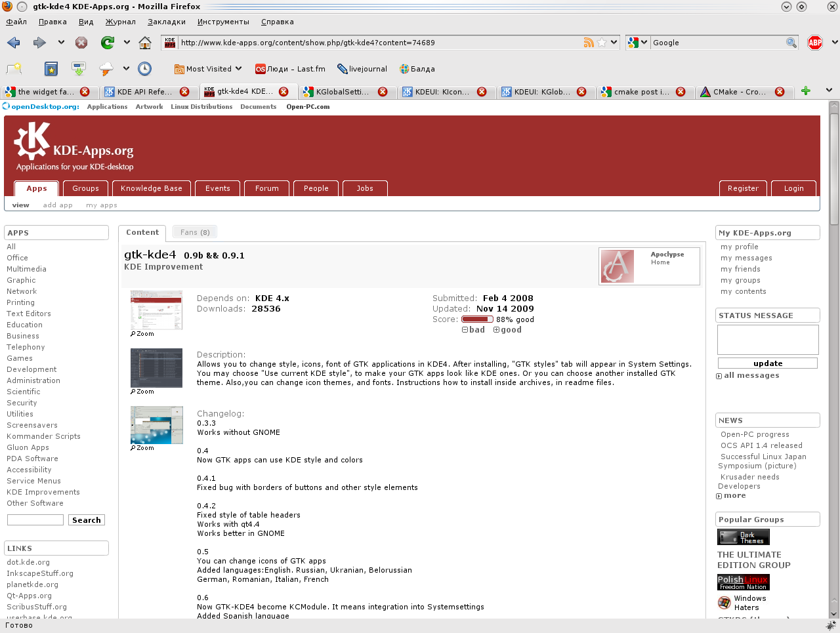Focus the Google search box in the toolbar
Screen dimensions: 840x633
coord(718,43)
